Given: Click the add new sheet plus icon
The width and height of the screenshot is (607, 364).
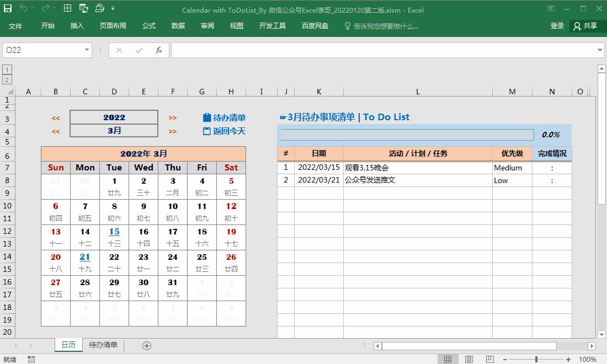Looking at the screenshot, I should [147, 345].
